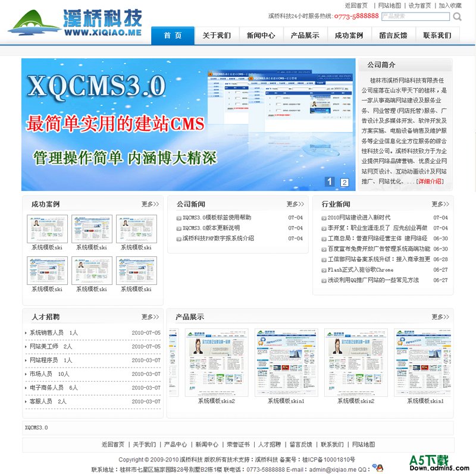This screenshot has width=476, height=474.
Task: Click footer 新闻中心 link
Action: tap(206, 444)
